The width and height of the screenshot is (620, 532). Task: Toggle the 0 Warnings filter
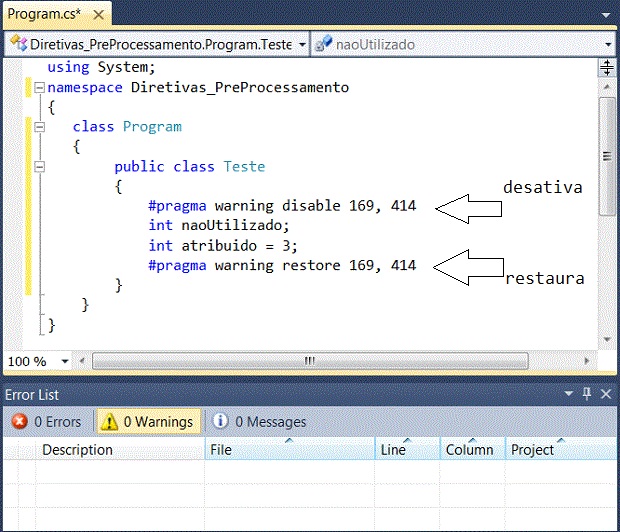(x=149, y=422)
